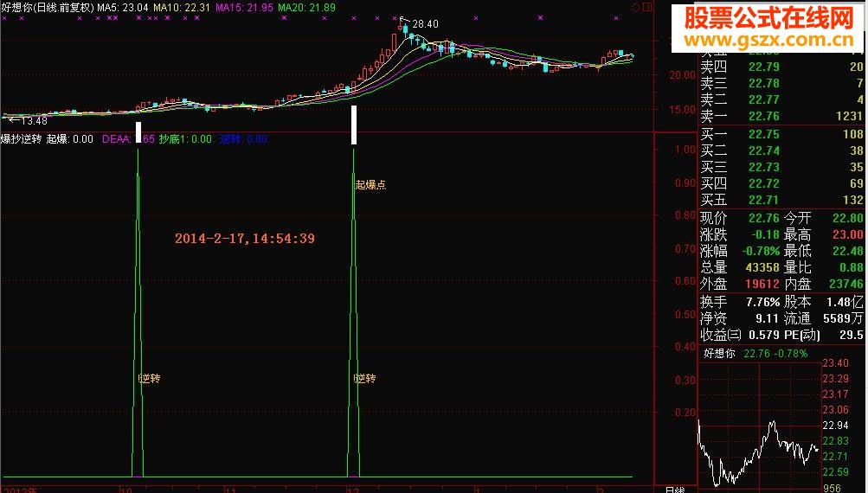Viewport: 868px width, 493px height.
Task: Click the 最低 22.48 value
Action: point(848,251)
